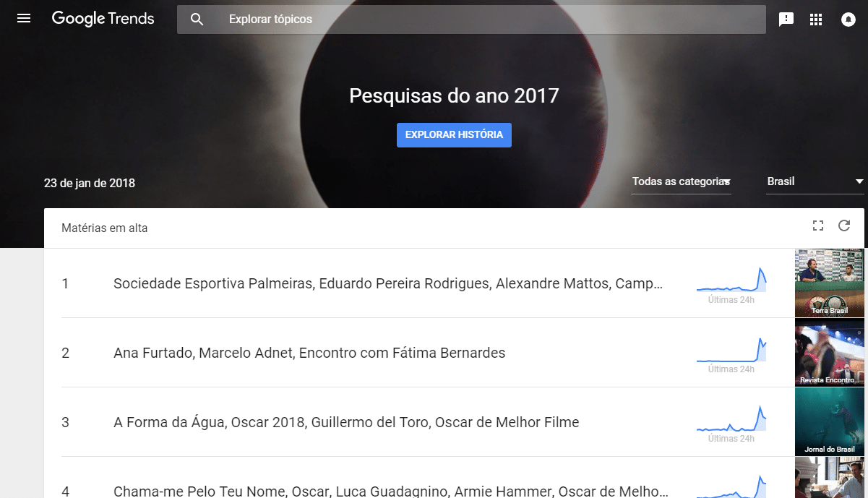Open the Chama-me Pelo Teu Nome story
Image resolution: width=868 pixels, height=498 pixels.
pyautogui.click(x=391, y=491)
